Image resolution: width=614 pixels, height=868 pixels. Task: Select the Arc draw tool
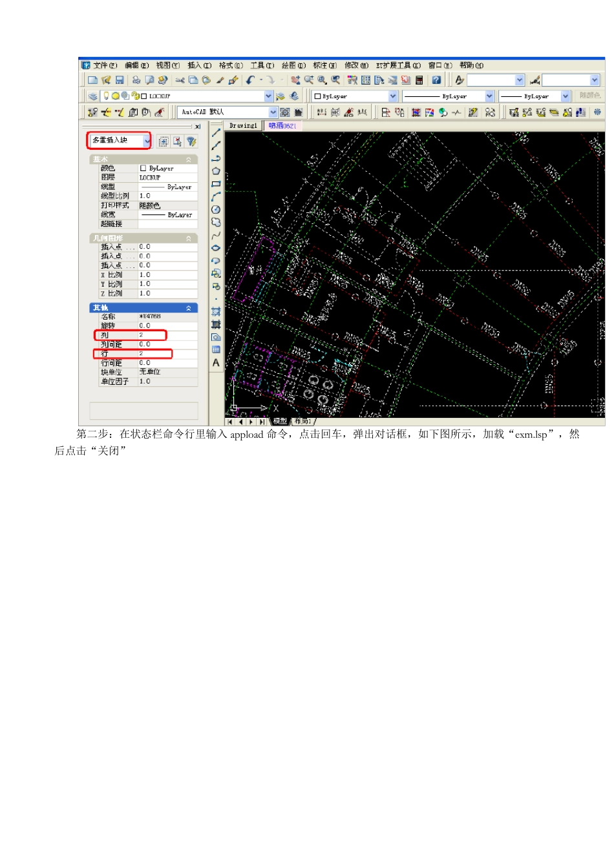[216, 196]
